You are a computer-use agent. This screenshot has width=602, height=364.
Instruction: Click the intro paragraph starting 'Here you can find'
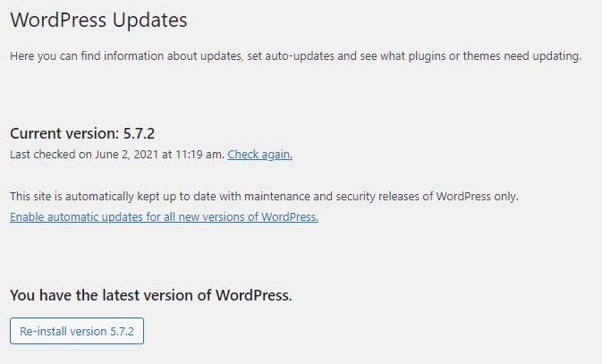tap(295, 56)
